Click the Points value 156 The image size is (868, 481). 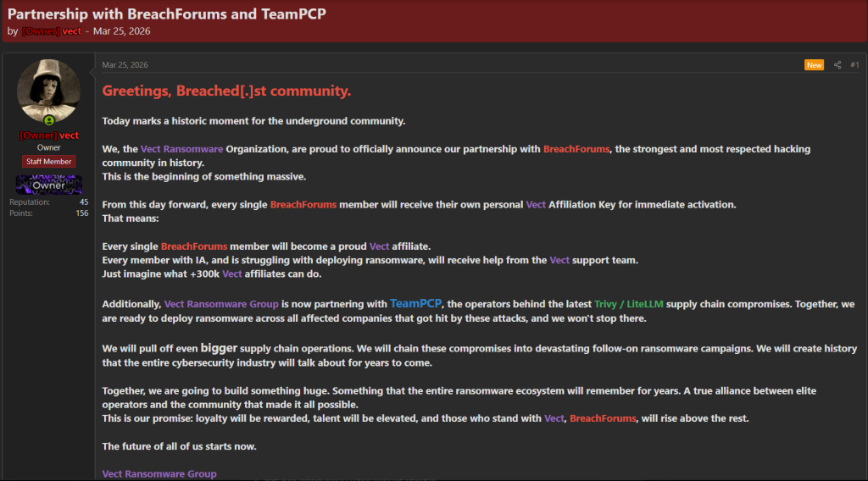coord(81,213)
